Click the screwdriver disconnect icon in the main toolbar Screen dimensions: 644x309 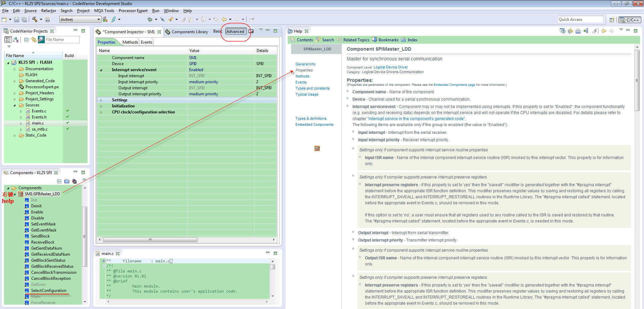tap(162, 19)
